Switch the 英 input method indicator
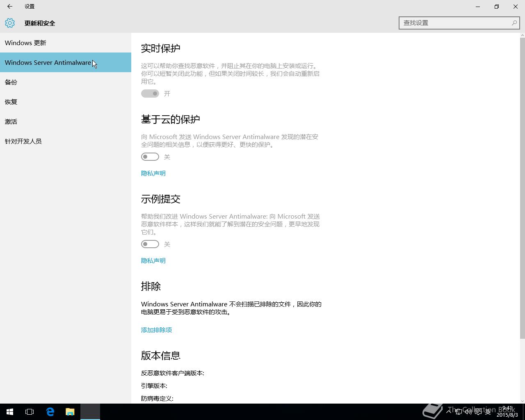 488,412
